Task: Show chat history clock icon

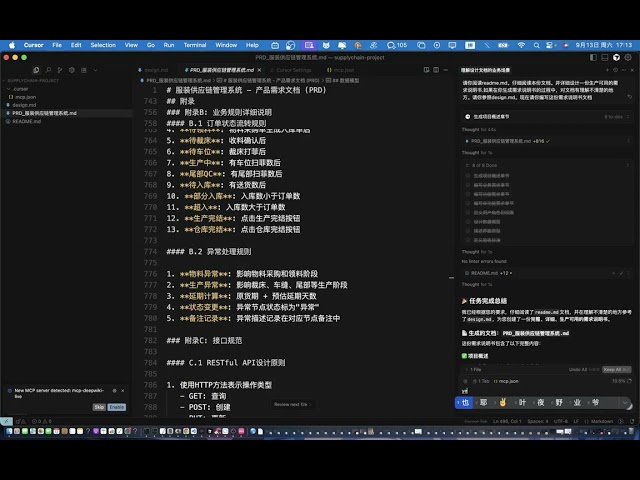Action: 616,70
